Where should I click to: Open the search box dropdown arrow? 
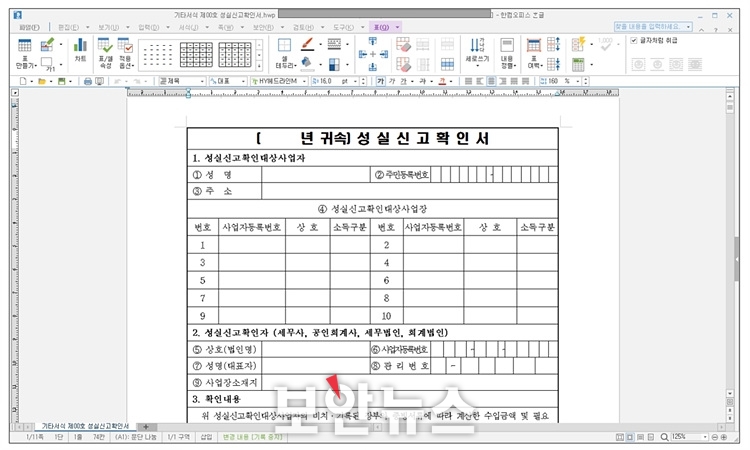(x=688, y=27)
